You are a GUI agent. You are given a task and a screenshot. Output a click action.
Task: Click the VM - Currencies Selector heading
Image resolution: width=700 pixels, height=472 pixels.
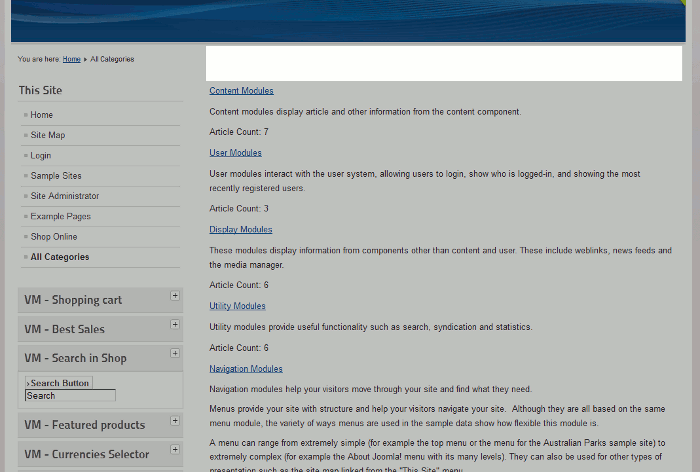(87, 454)
